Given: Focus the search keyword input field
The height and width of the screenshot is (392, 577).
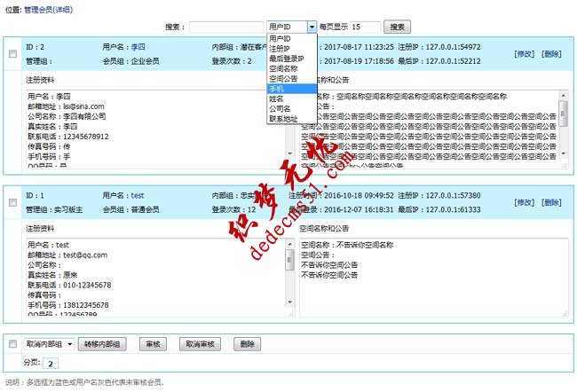Looking at the screenshot, I should point(226,27).
